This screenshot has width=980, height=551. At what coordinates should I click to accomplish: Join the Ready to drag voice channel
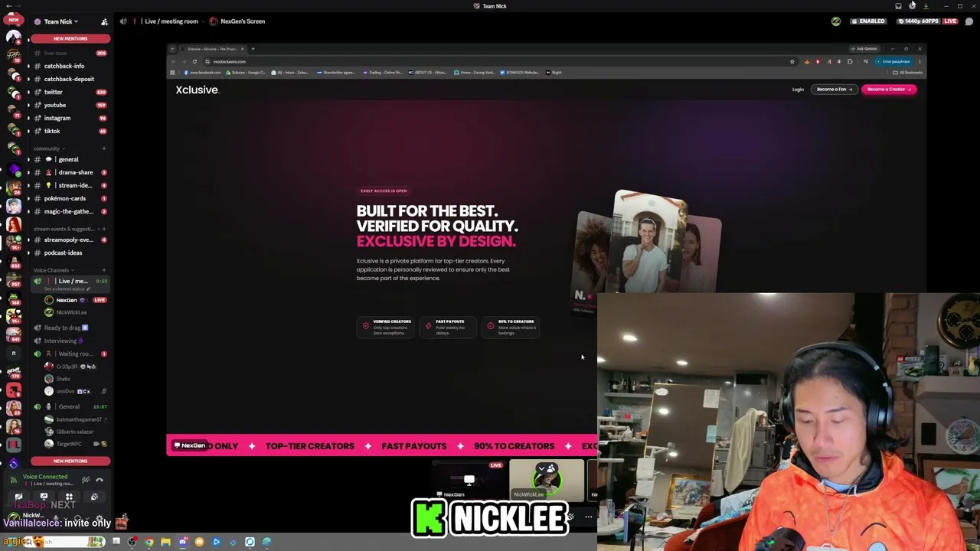pyautogui.click(x=70, y=328)
